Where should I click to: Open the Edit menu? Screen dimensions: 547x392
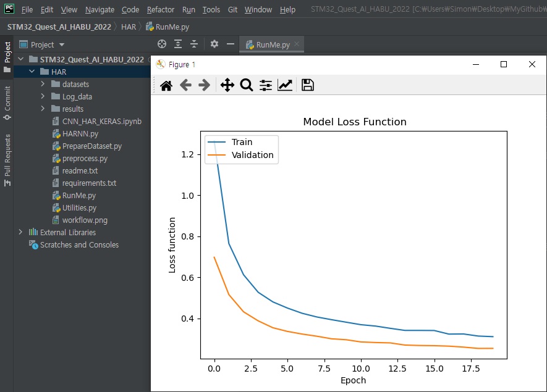coord(47,9)
